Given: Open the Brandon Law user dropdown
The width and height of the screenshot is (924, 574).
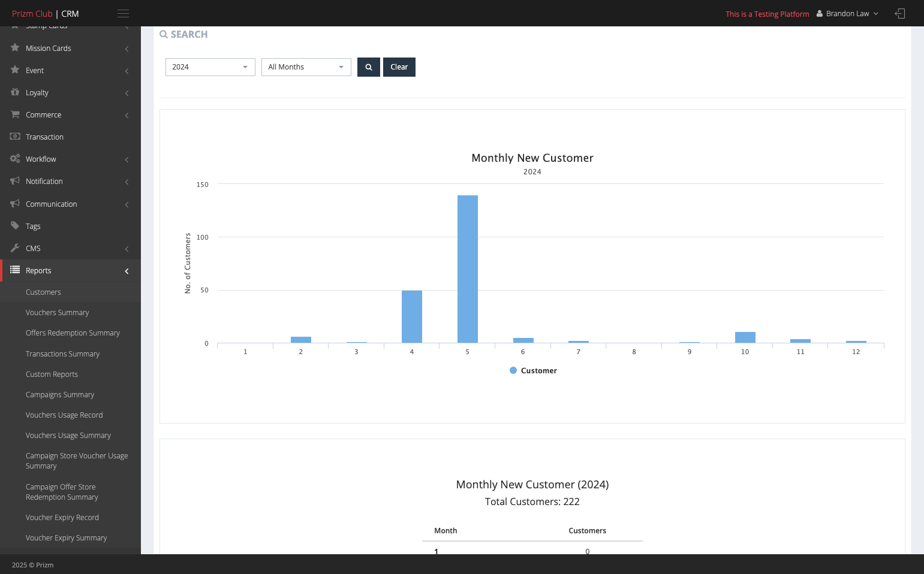Looking at the screenshot, I should tap(847, 14).
